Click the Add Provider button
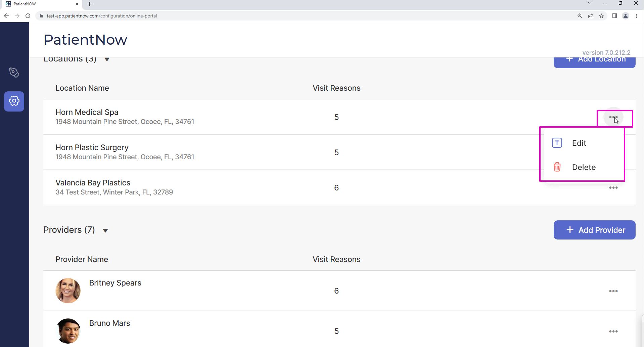 (x=594, y=230)
